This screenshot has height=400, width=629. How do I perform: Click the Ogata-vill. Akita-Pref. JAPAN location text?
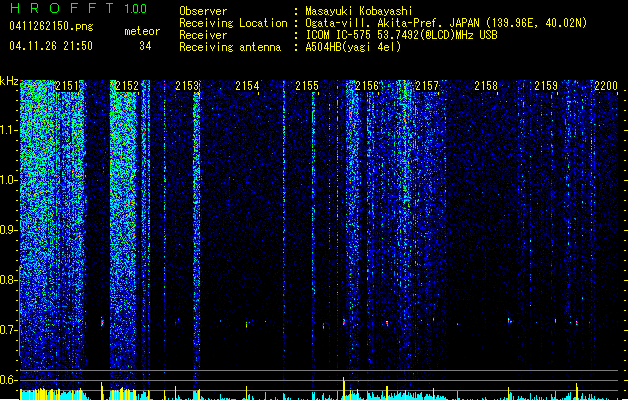[446, 23]
